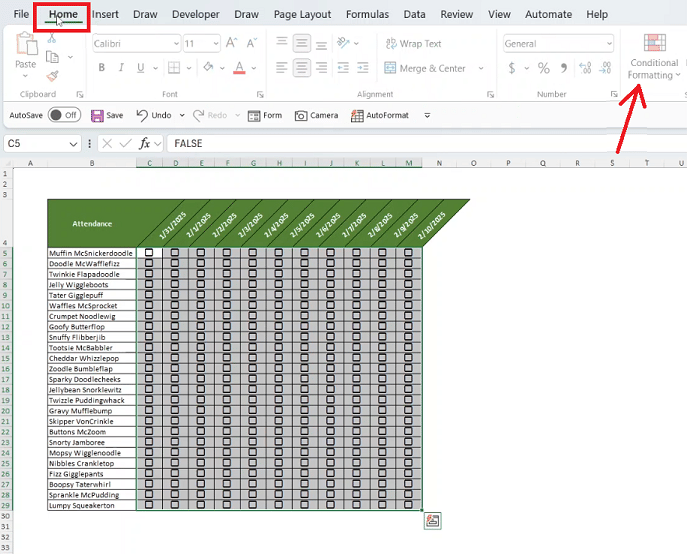Open the Paste options dropdown arrow
Viewport: 687px width, 554px height.
pyautogui.click(x=25, y=76)
